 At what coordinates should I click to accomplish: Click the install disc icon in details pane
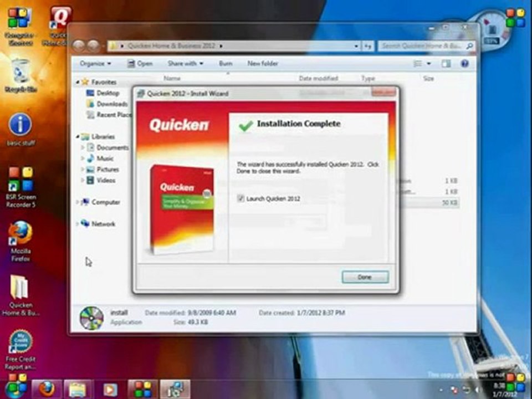pyautogui.click(x=91, y=318)
